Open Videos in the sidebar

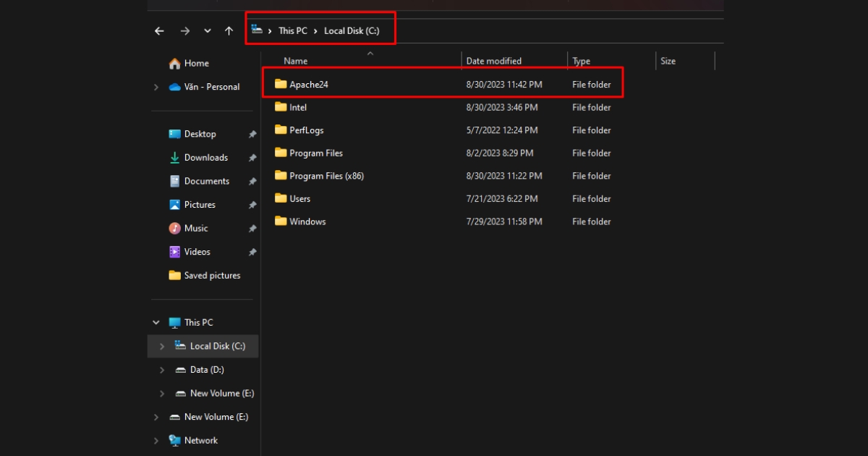coord(197,252)
